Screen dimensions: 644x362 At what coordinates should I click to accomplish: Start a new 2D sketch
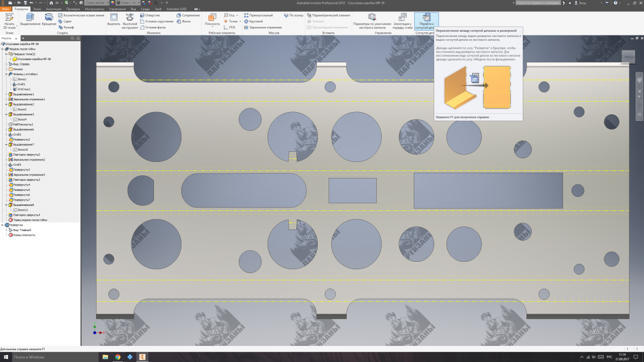[x=9, y=21]
